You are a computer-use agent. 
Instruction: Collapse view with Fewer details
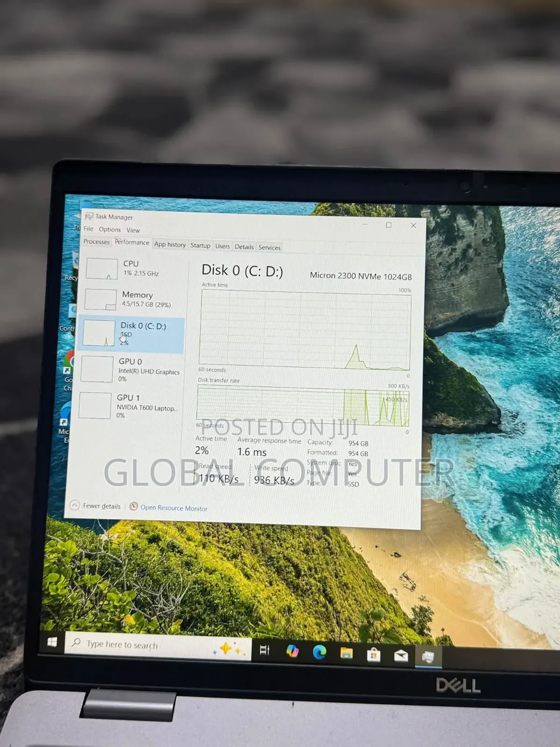95,506
